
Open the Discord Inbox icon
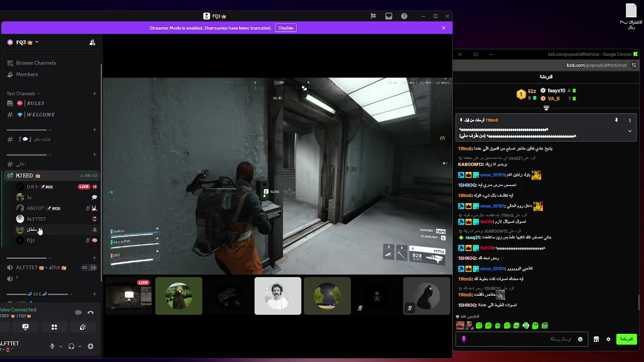click(388, 16)
